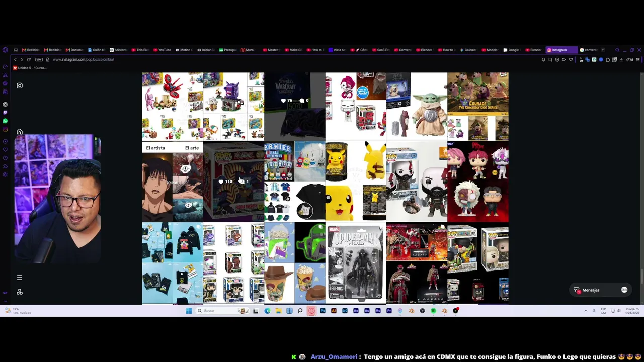Viewport: 644px width, 362px height.
Task: Open the Courage the Cowardly Dog Series post
Action: pyautogui.click(x=478, y=106)
